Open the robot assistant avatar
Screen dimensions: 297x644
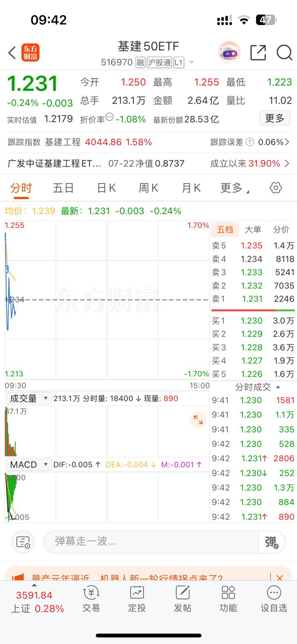tap(229, 52)
